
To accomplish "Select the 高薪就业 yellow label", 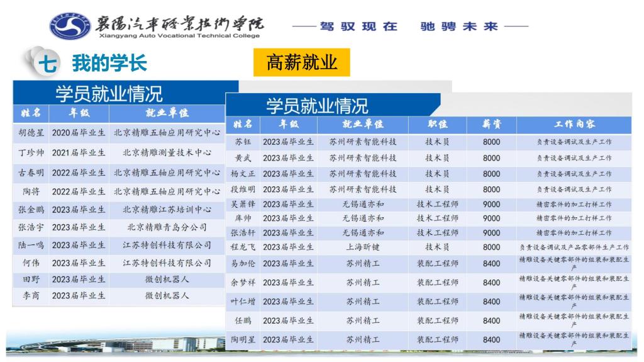I will pyautogui.click(x=301, y=62).
